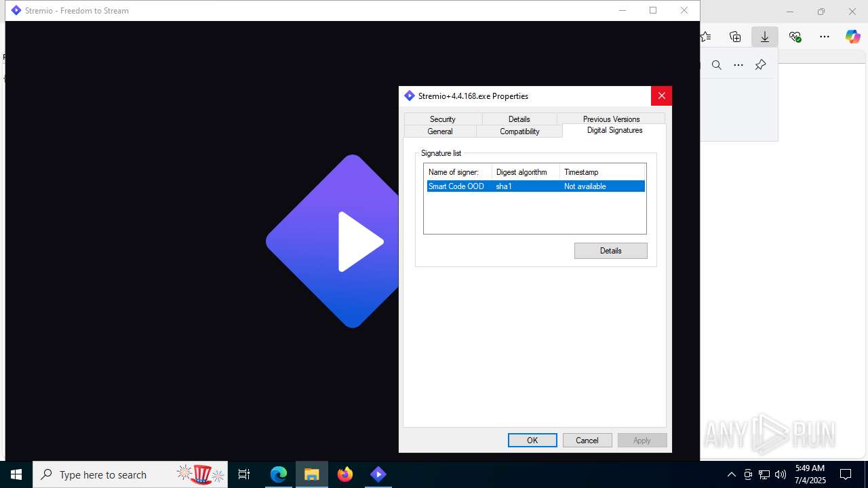Open Edge collections icon
868x488 pixels.
(735, 37)
